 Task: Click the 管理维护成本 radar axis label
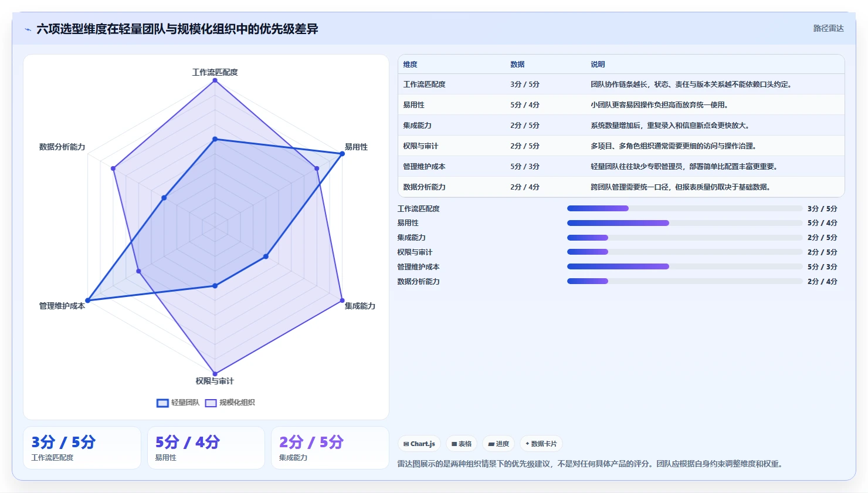(62, 306)
